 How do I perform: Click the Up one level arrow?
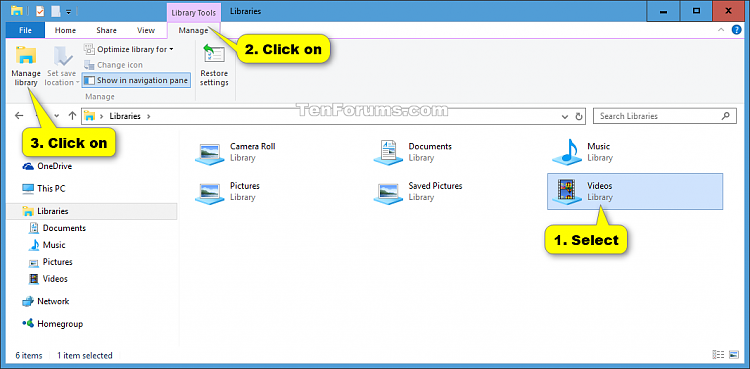[x=72, y=116]
